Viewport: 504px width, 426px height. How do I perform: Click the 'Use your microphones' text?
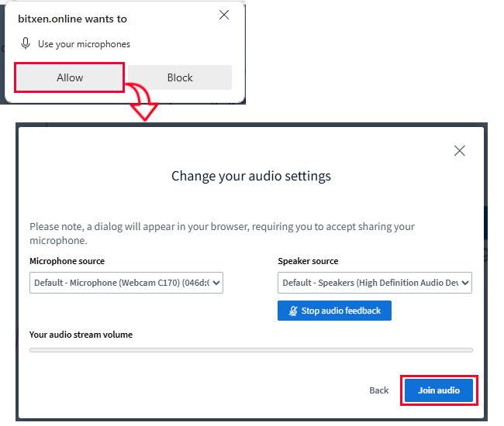[84, 44]
